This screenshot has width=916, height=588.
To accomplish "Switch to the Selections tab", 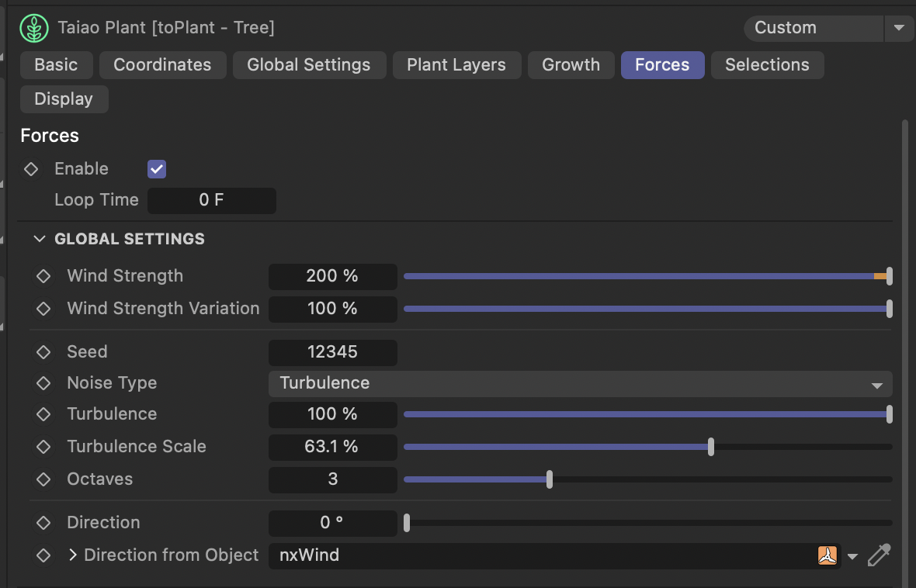I will (767, 65).
